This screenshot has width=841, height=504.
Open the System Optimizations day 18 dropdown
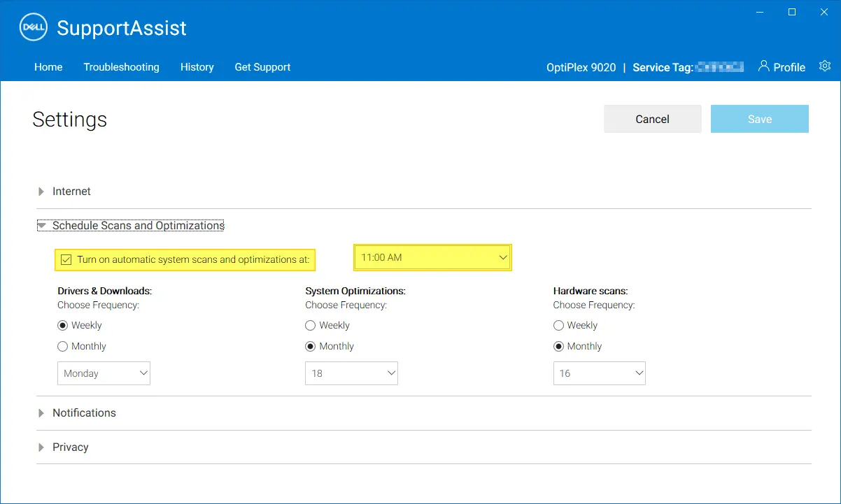pyautogui.click(x=351, y=373)
